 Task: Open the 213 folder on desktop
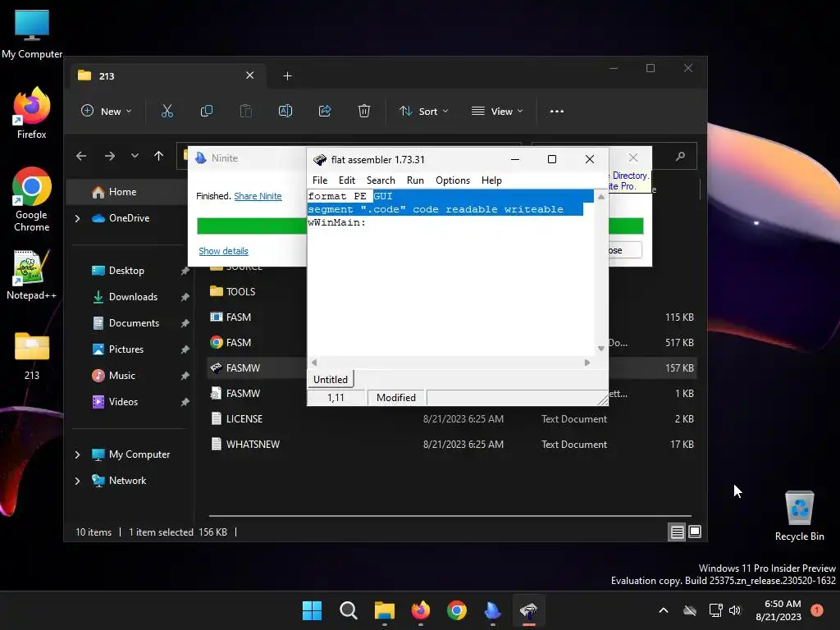[x=32, y=356]
